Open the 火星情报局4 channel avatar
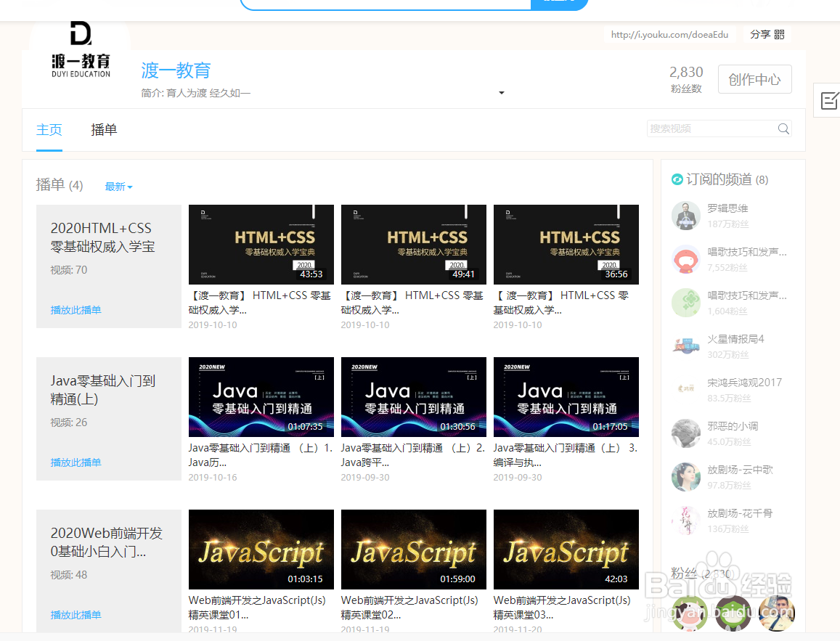The height and width of the screenshot is (641, 840). [x=685, y=346]
